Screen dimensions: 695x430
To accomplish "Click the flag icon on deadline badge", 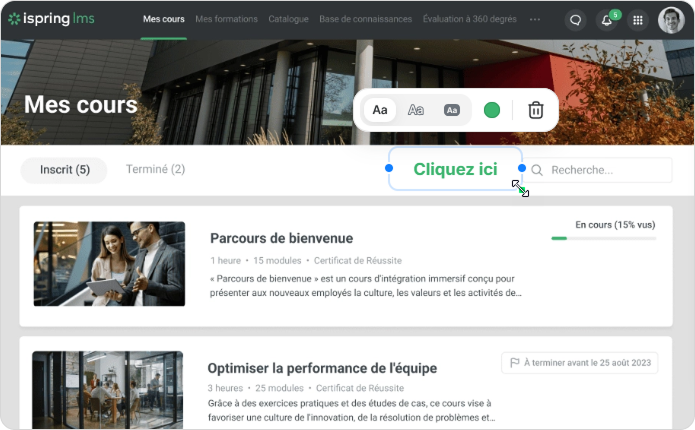I will [x=514, y=363].
